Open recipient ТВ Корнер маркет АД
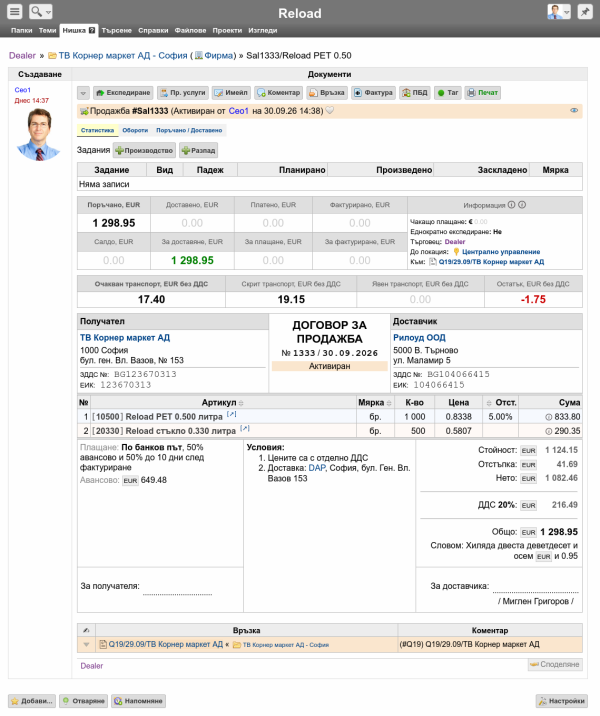 pos(125,337)
